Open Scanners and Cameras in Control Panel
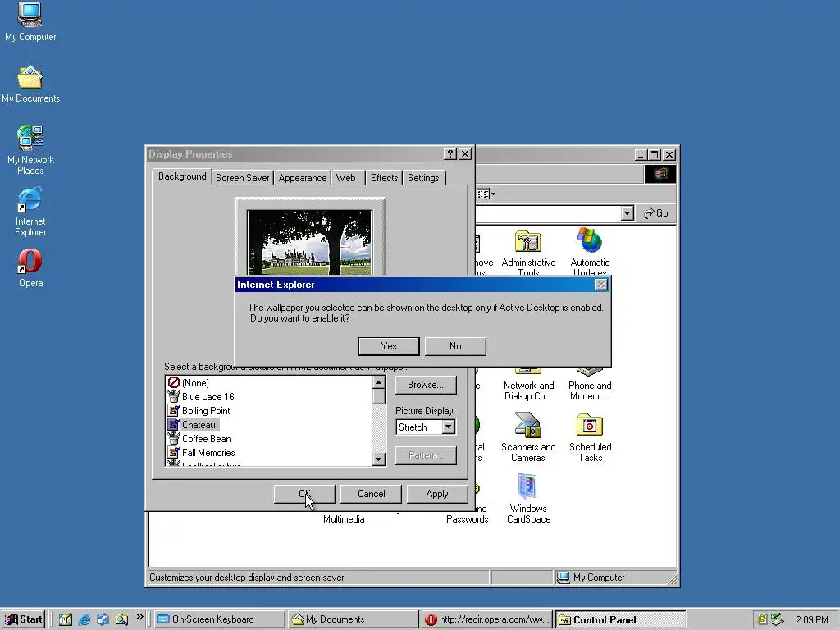 tap(528, 436)
